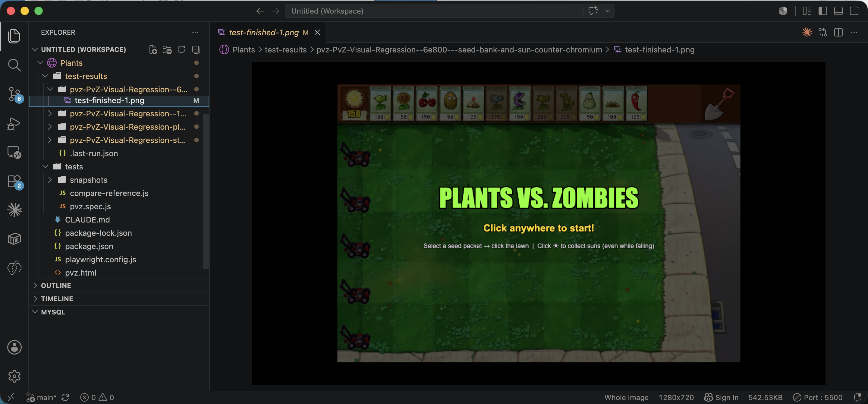Screen dimensions: 868x404
Task: Split the editor to the right
Action: tap(838, 32)
